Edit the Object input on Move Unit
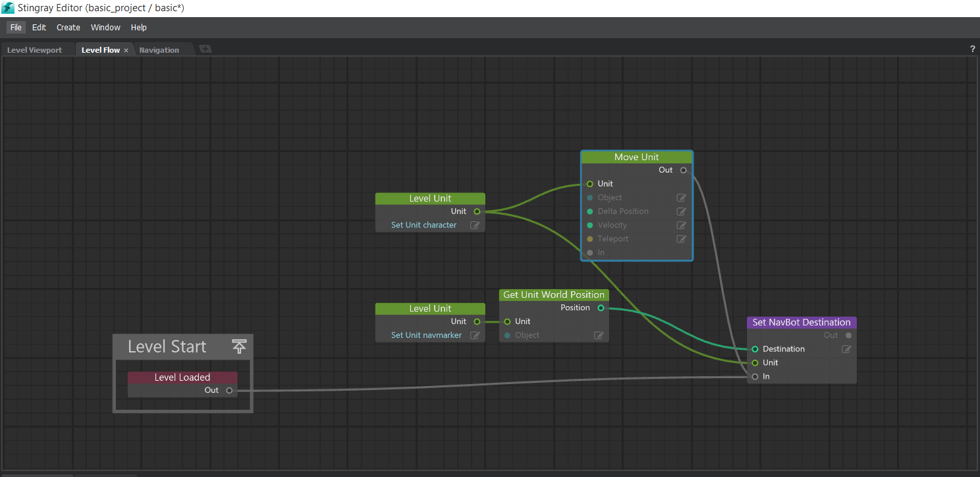The image size is (980, 477). coord(681,197)
